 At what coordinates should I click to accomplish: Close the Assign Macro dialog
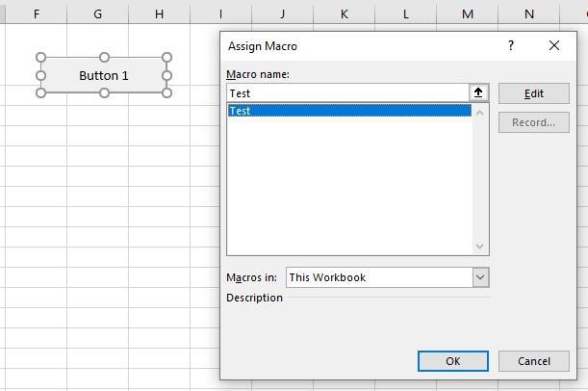click(x=554, y=45)
